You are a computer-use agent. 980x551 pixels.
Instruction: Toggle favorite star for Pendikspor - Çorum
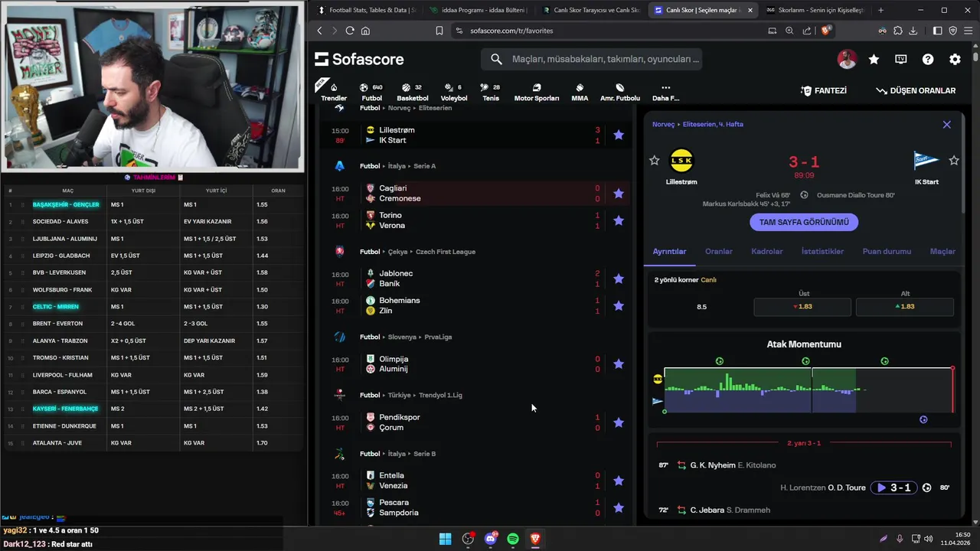[619, 422]
